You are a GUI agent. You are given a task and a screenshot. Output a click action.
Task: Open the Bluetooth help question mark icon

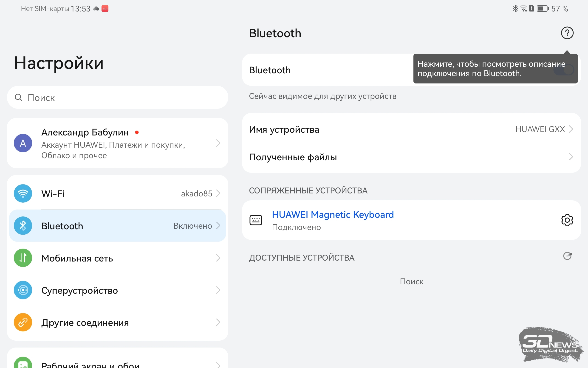pos(567,33)
